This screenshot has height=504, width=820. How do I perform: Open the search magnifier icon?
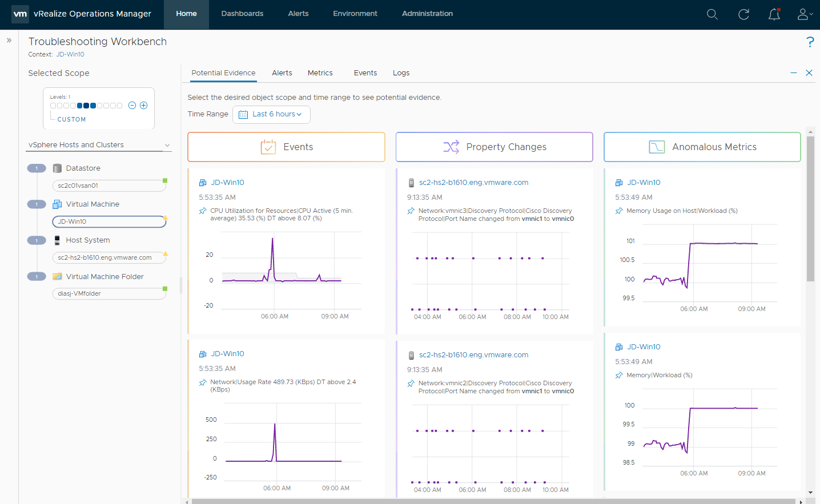coord(712,14)
